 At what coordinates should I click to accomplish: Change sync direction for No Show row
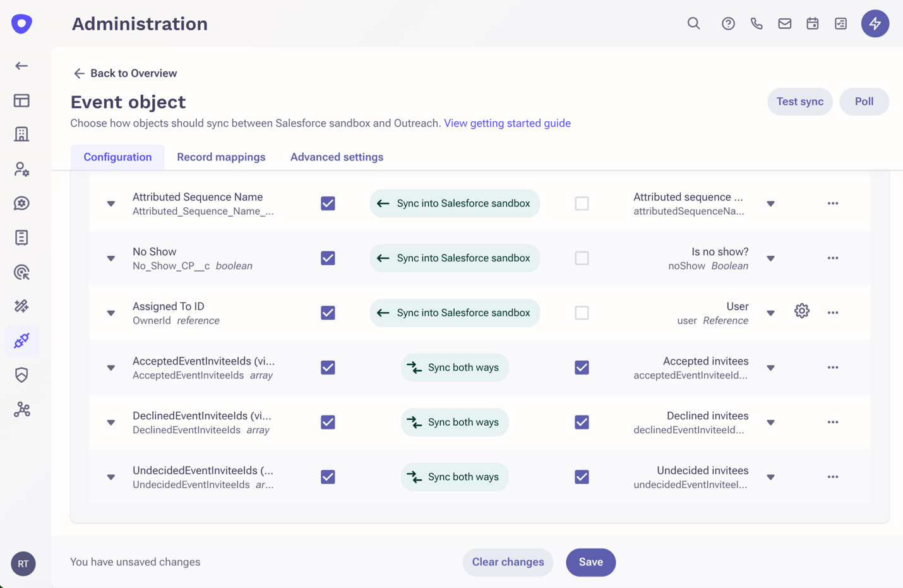click(455, 258)
